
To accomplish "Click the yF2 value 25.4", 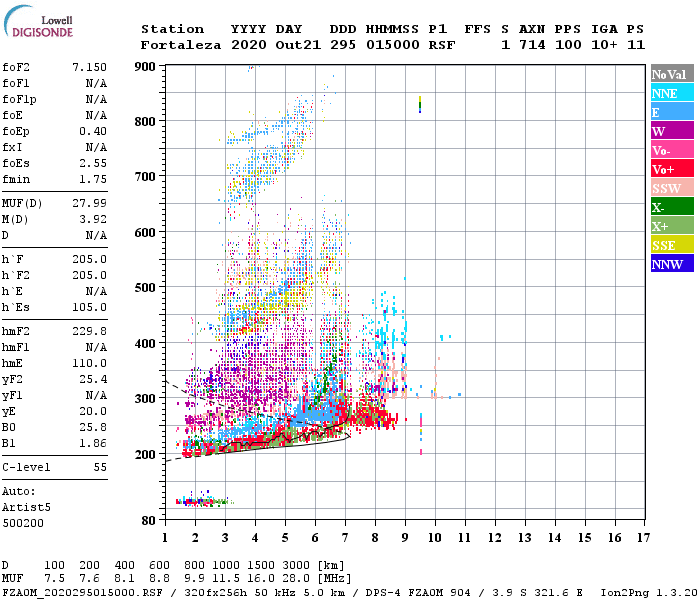I will click(93, 379).
